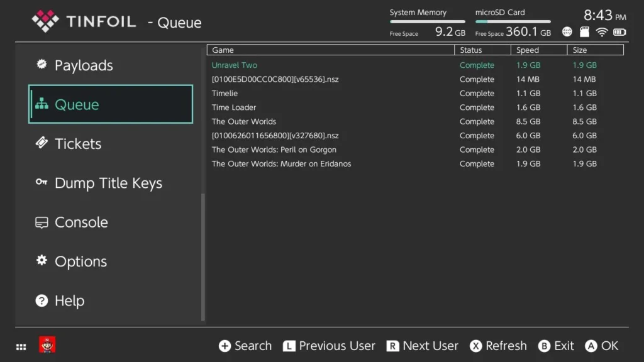The width and height of the screenshot is (644, 362).
Task: Click the 9.2 GB free space value
Action: click(450, 31)
